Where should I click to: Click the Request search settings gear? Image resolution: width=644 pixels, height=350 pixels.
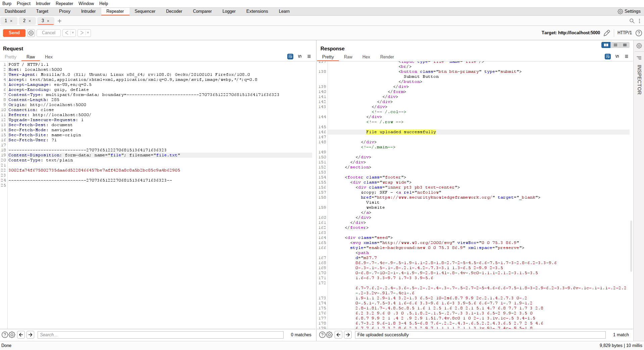tap(12, 335)
